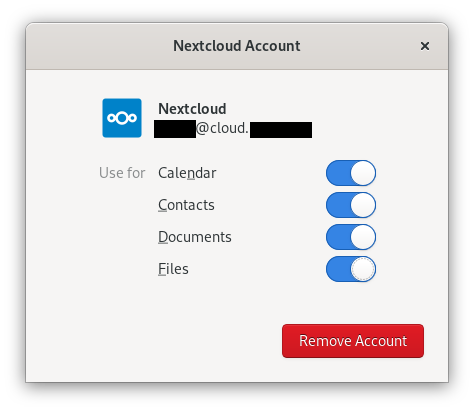Toggle the Documents switch

click(x=351, y=237)
